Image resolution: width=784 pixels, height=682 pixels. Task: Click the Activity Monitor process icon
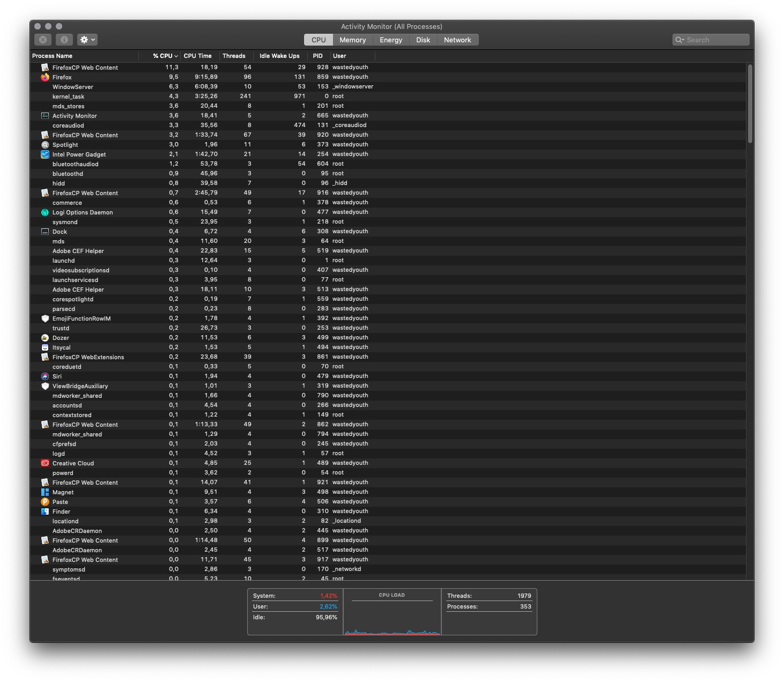(x=45, y=116)
